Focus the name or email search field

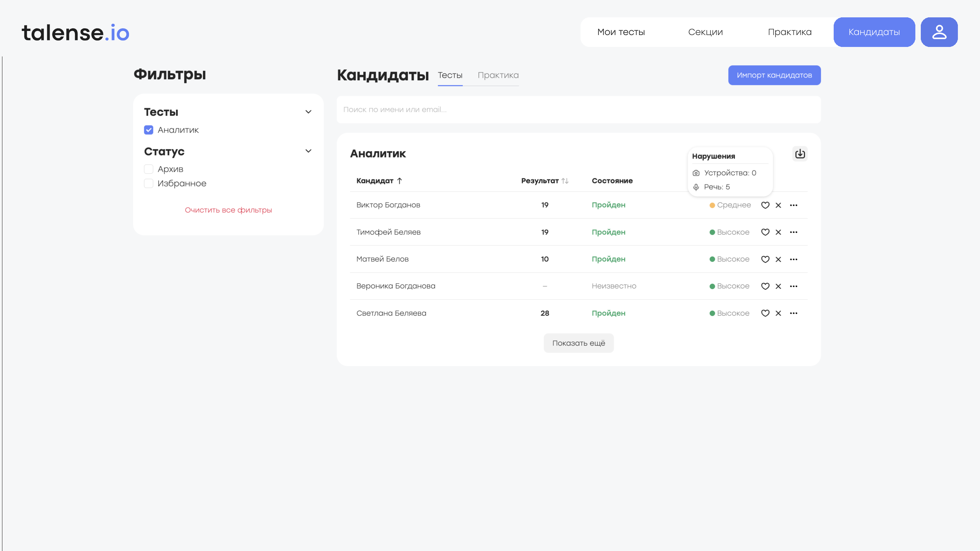578,110
